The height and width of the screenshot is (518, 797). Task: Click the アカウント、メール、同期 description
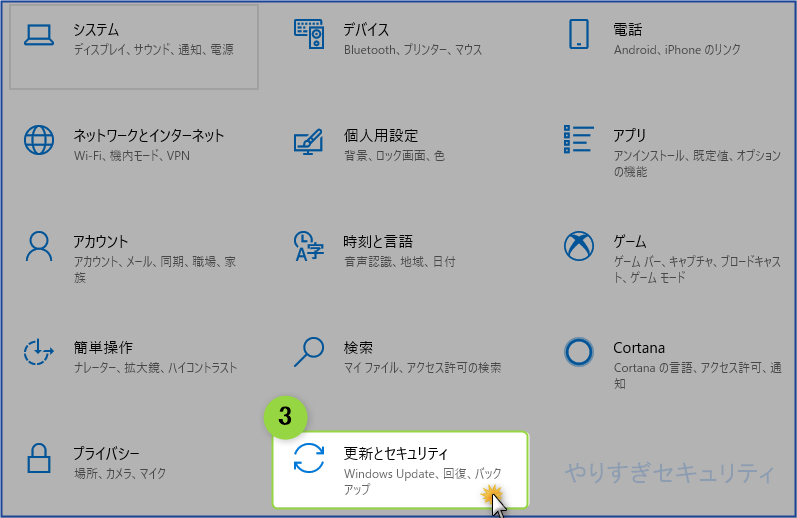[x=155, y=269]
